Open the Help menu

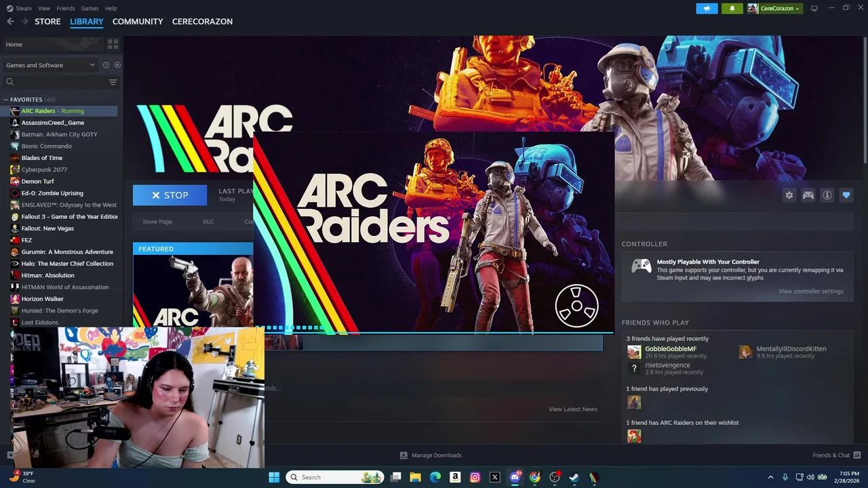pyautogui.click(x=111, y=8)
